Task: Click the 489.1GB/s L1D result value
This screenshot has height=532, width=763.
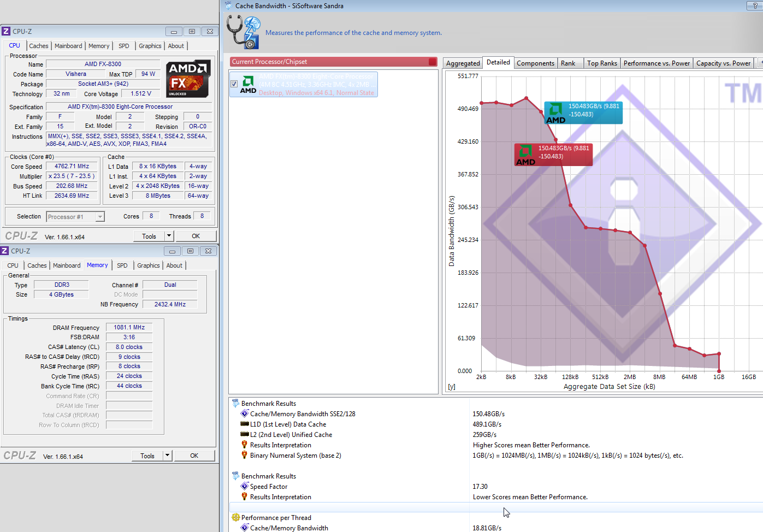Action: coord(487,424)
